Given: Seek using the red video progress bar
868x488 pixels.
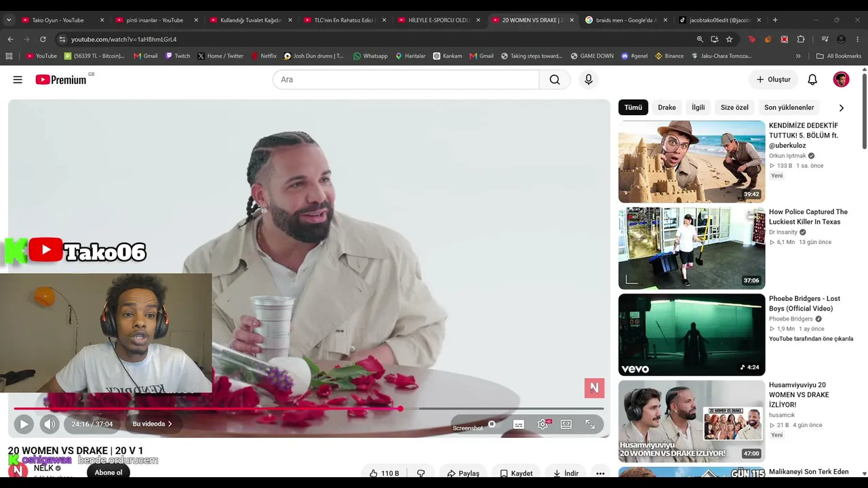Looking at the screenshot, I should pos(309,409).
